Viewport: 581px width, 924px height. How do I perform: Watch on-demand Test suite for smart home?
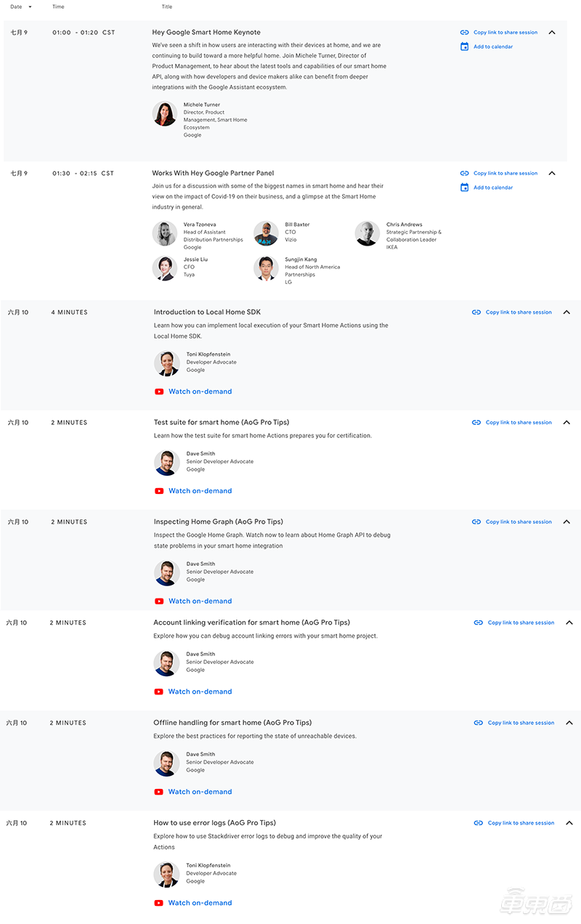click(x=200, y=491)
